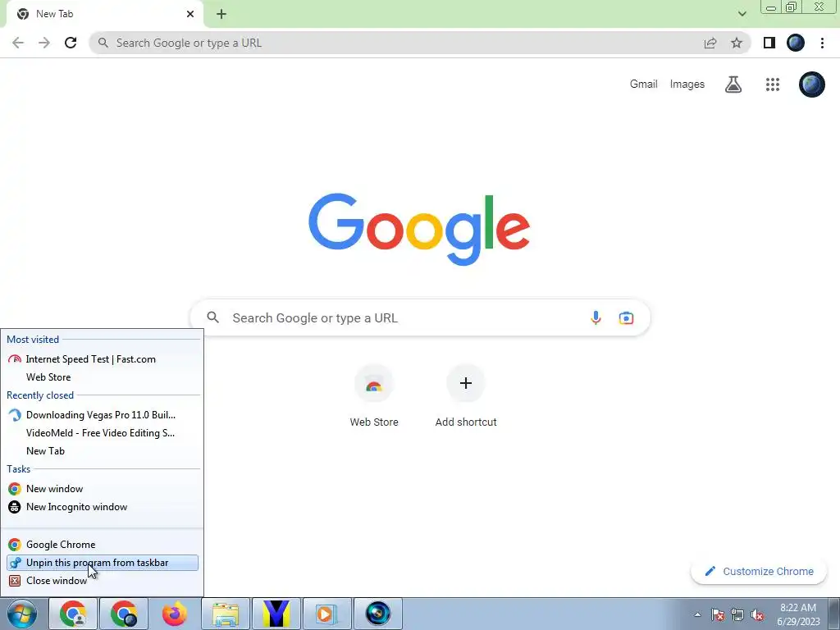The width and height of the screenshot is (840, 630).
Task: Start voice search with the microphone icon
Action: click(x=596, y=317)
